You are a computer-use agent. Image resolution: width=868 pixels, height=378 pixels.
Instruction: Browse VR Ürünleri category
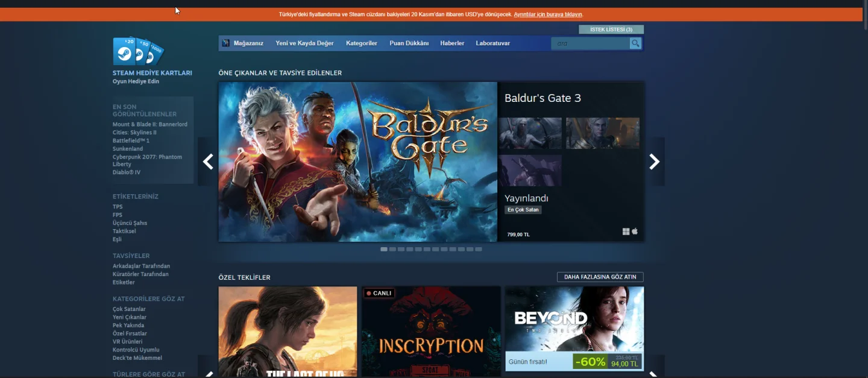tap(128, 342)
